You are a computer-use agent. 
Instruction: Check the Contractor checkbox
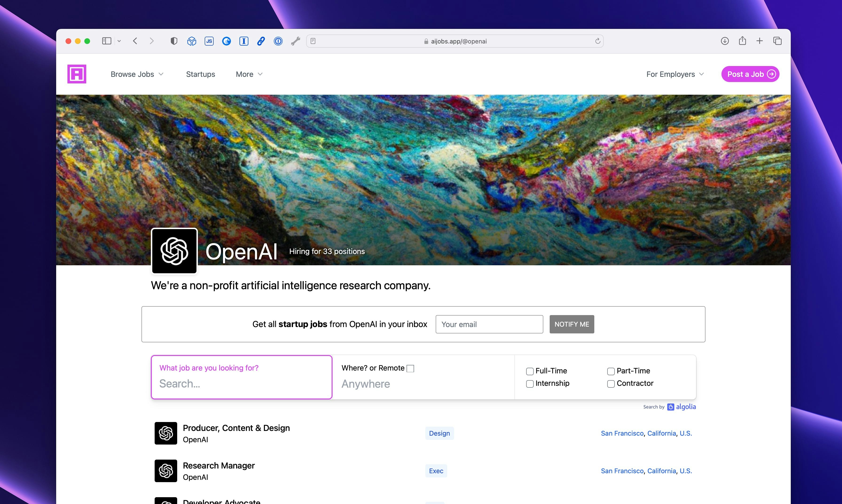point(611,384)
